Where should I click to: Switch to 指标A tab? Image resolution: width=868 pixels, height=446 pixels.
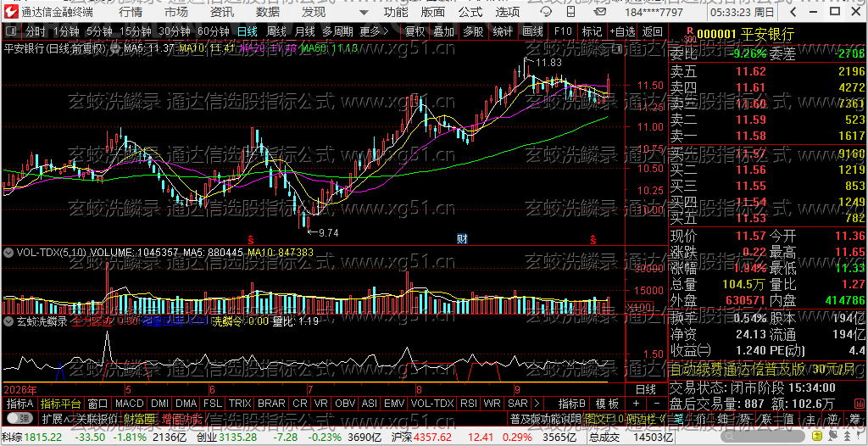pyautogui.click(x=20, y=404)
